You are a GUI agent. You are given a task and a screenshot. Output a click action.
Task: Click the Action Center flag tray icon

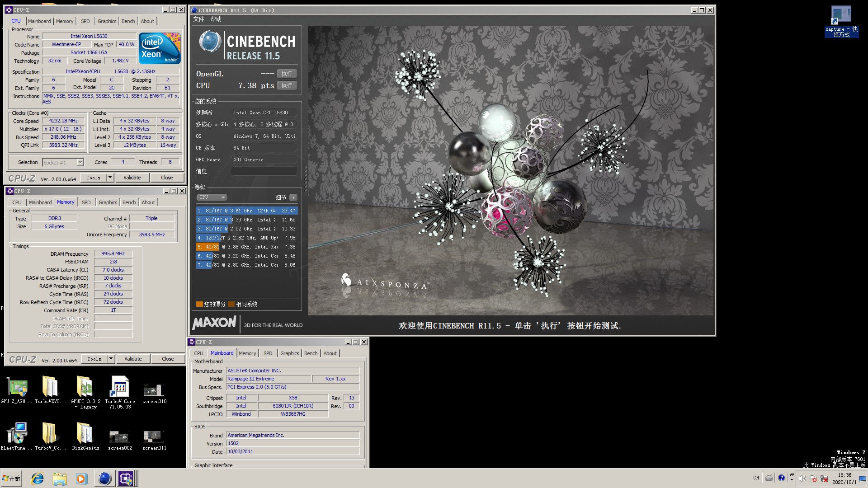pyautogui.click(x=813, y=479)
